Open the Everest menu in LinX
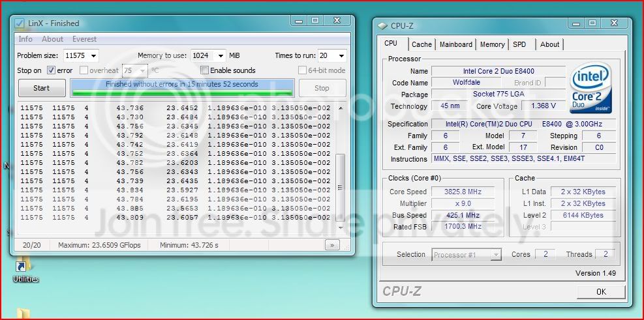Viewport: 644px width, 320px height. (x=85, y=39)
